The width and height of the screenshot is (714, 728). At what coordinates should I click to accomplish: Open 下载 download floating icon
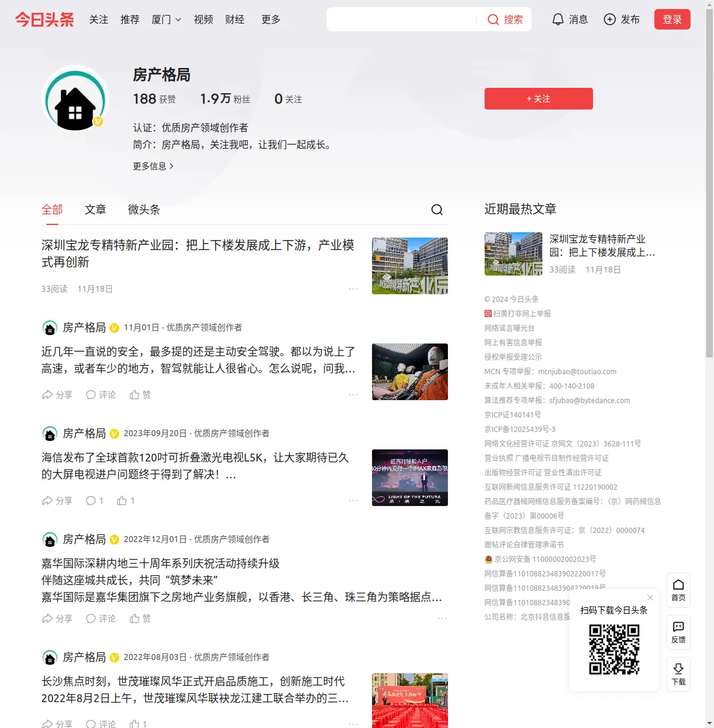tap(678, 674)
